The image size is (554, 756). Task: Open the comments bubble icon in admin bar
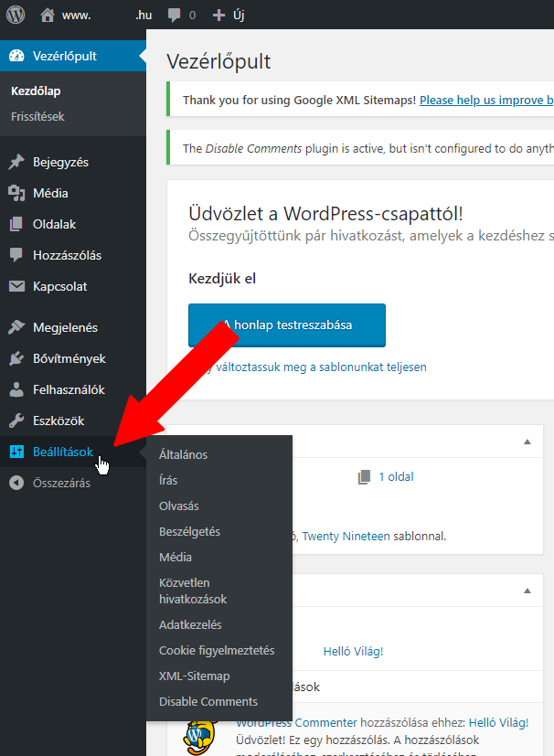[x=174, y=16]
